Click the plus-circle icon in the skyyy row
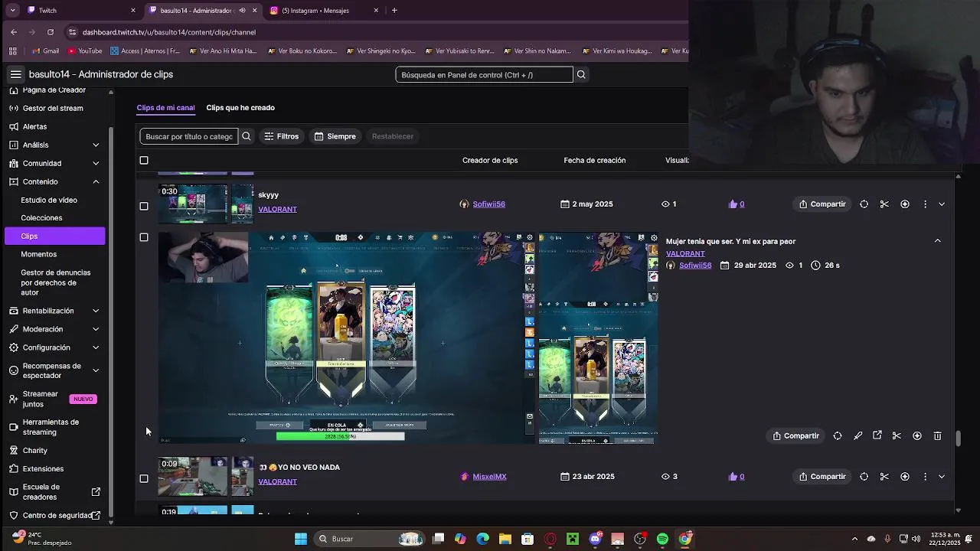This screenshot has height=551, width=980. click(905, 204)
